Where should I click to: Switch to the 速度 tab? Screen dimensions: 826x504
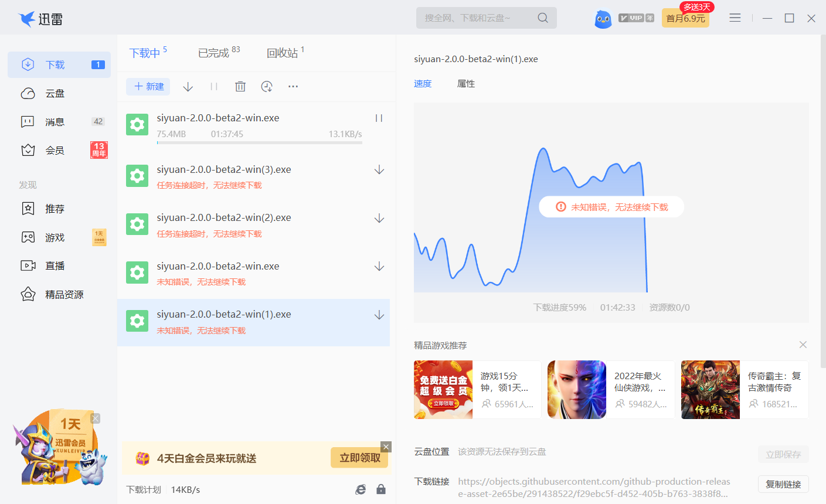point(423,84)
